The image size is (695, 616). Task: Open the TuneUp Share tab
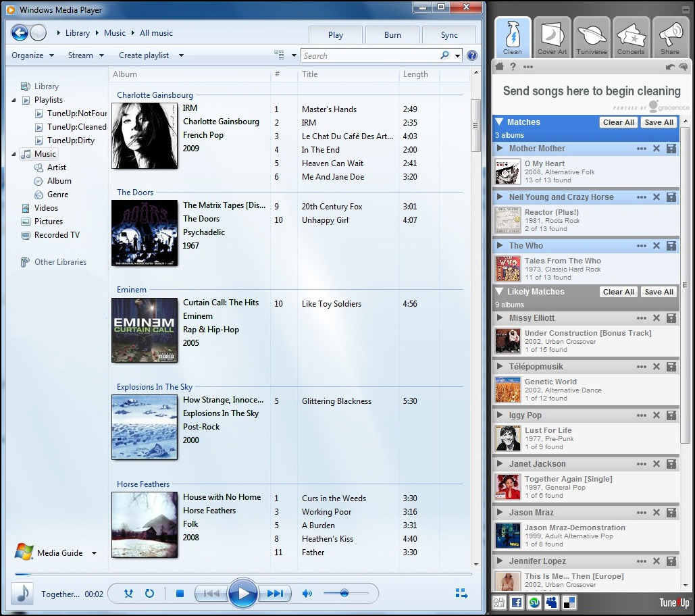(670, 38)
